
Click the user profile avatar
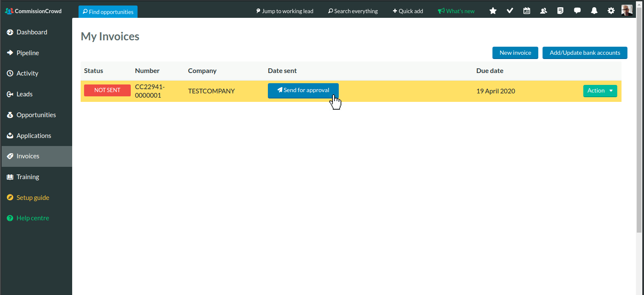tap(627, 11)
